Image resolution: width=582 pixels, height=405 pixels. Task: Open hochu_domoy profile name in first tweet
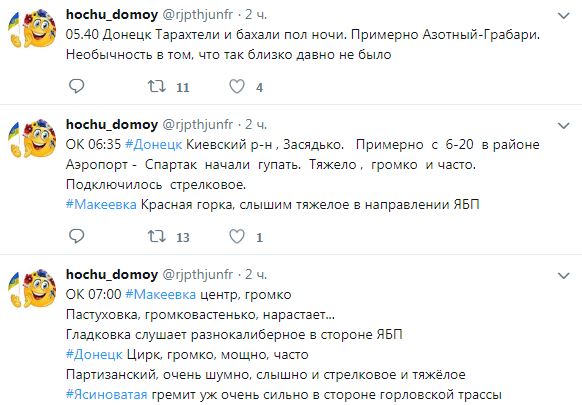(112, 14)
